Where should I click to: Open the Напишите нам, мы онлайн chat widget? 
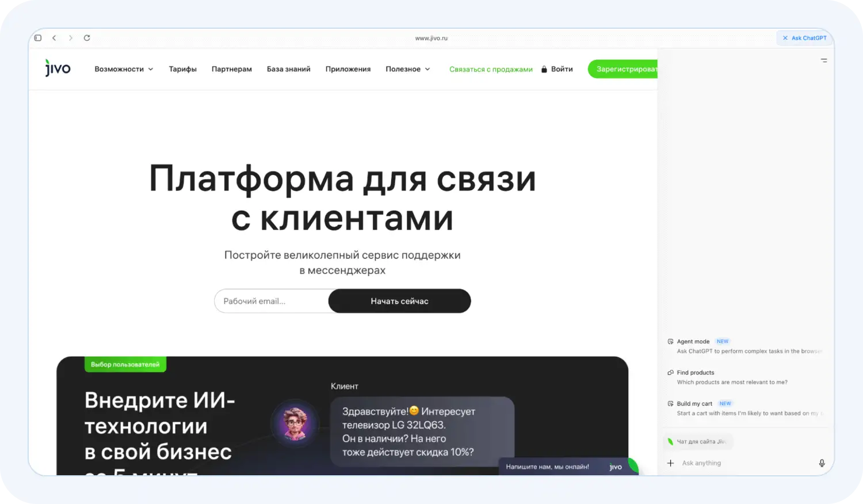click(x=568, y=467)
